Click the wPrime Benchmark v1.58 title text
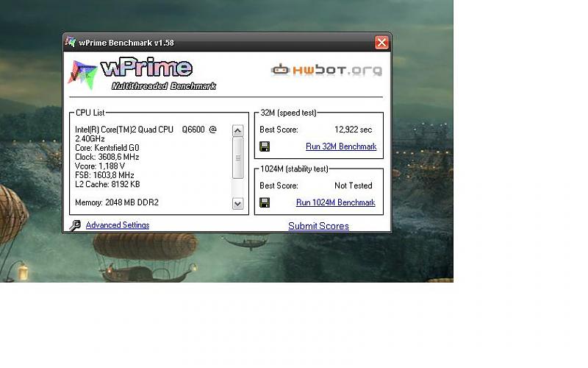Viewport: 588px width, 368px height. coord(126,43)
